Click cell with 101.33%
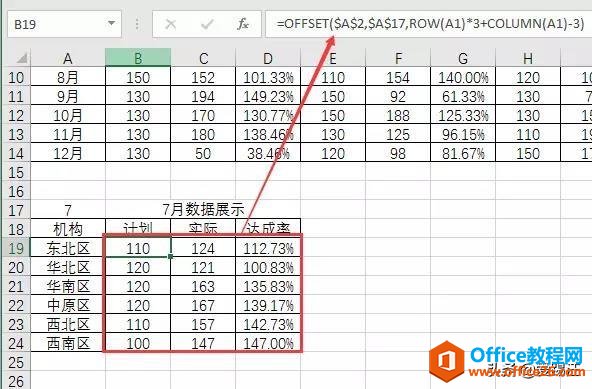The image size is (592, 389). pos(268,77)
